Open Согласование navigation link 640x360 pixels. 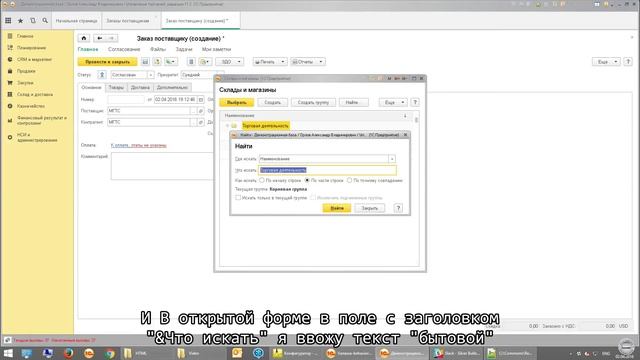(x=124, y=49)
